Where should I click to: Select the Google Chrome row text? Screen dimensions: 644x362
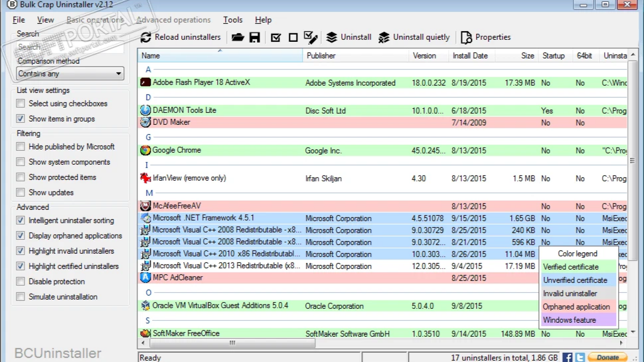click(x=177, y=150)
